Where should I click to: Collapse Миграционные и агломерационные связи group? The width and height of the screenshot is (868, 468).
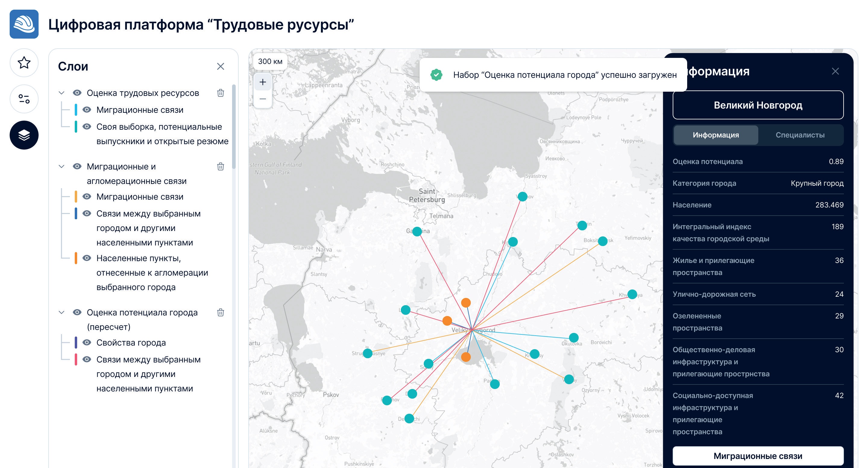tap(61, 166)
